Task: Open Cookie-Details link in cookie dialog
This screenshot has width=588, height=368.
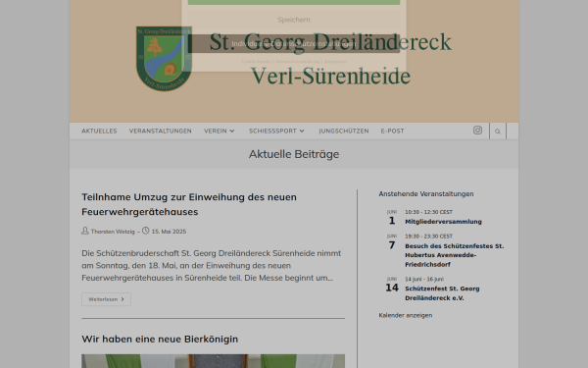Action: 256,62
